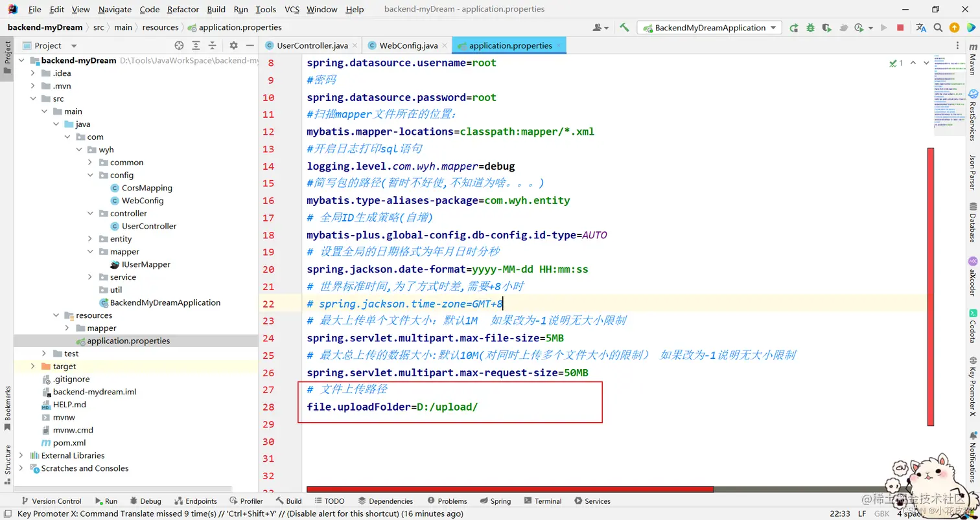Click the editor horizontal scrollbar
980x520 pixels.
(510, 490)
